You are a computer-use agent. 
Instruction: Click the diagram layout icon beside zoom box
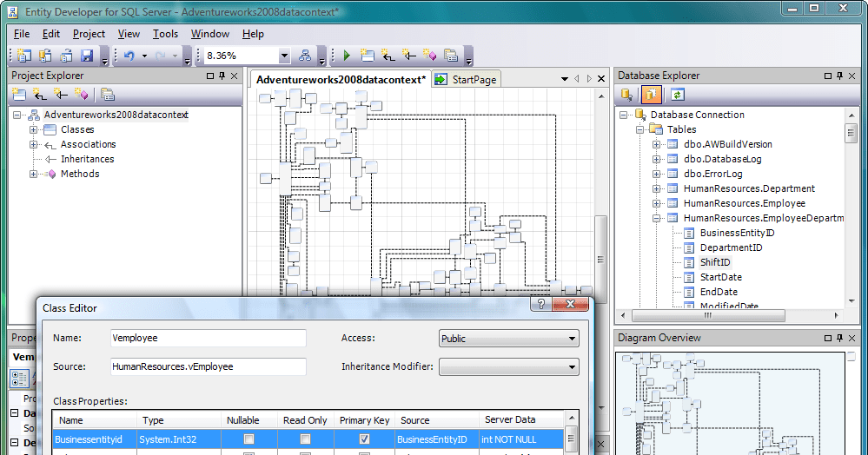(305, 56)
